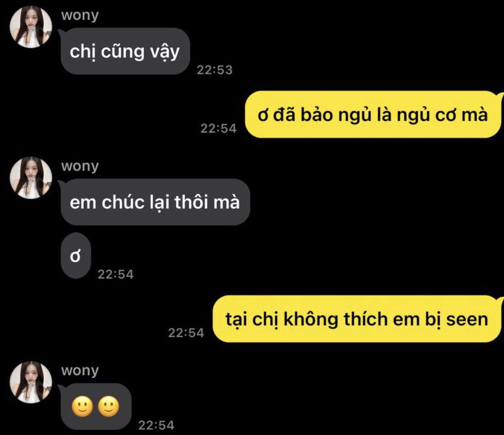The width and height of the screenshot is (504, 435).
Task: Select the 'chị cũng vậy' message bubble
Action: click(x=125, y=51)
